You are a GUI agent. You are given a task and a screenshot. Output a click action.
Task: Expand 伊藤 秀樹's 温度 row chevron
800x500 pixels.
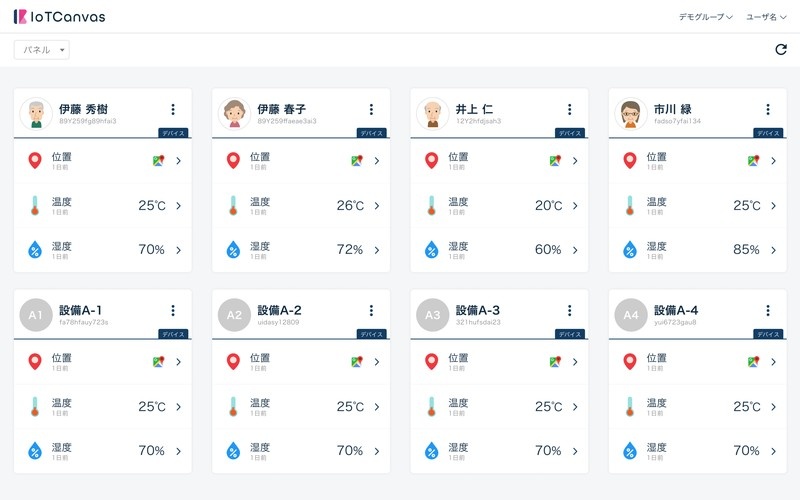click(179, 206)
